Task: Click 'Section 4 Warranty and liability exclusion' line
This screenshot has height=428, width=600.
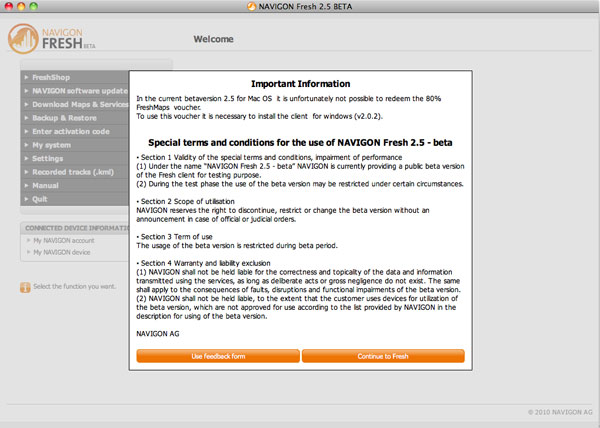Action: click(x=204, y=263)
